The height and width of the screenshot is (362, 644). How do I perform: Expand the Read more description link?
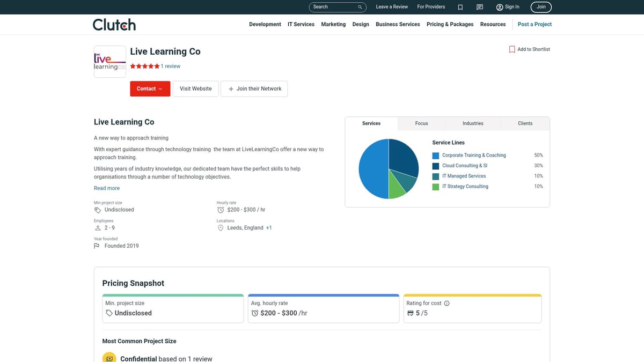pyautogui.click(x=107, y=188)
